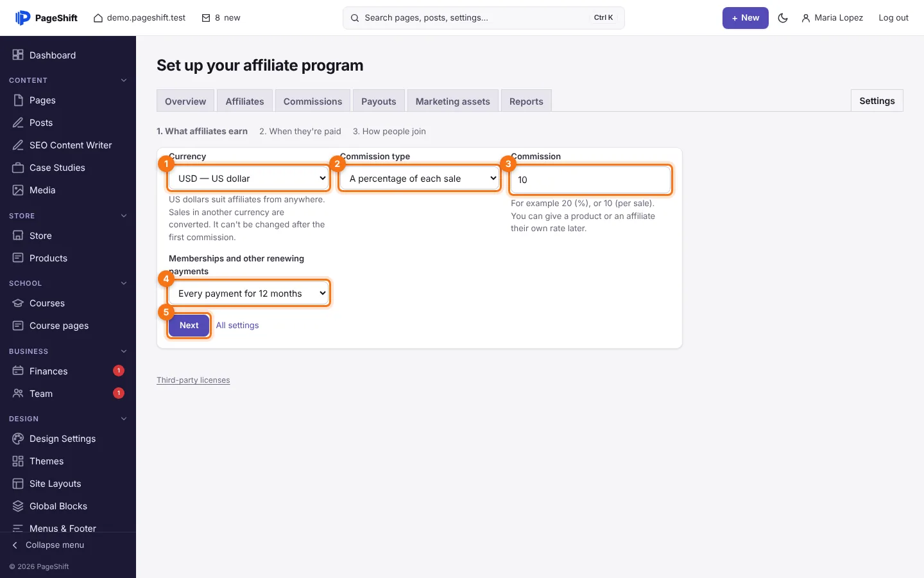Open the Third-party licenses link
Image resolution: width=924 pixels, height=578 pixels.
click(193, 380)
